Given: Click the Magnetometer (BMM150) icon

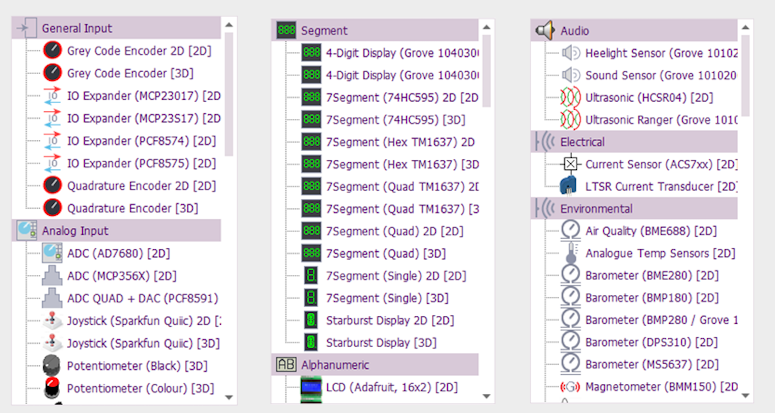Looking at the screenshot, I should [570, 387].
